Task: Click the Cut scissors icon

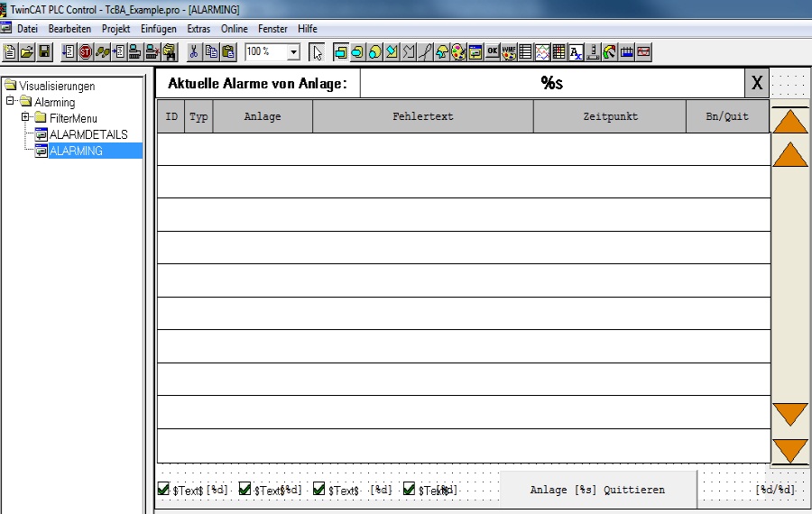Action: click(194, 51)
